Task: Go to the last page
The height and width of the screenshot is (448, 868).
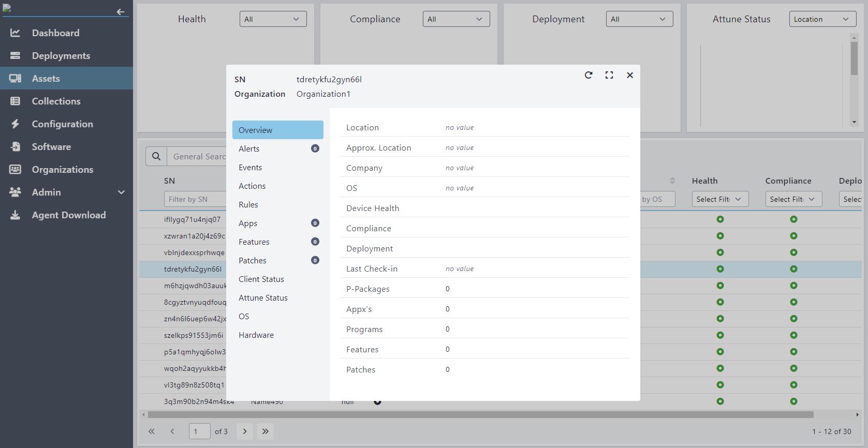Action: [266, 431]
